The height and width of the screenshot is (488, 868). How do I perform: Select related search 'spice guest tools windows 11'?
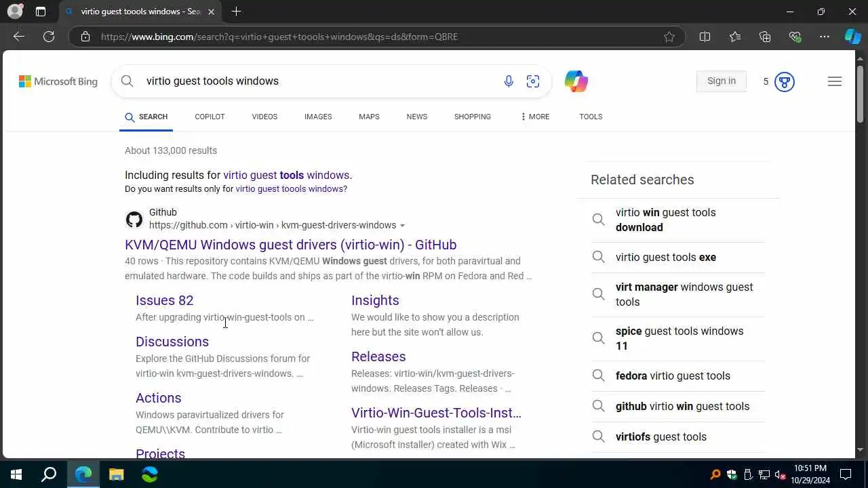pos(677,338)
